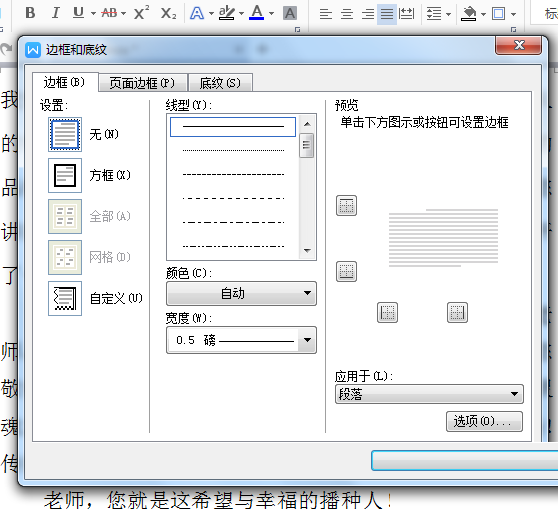
Task: Open borders dropdown arrow in toolbar
Action: click(513, 14)
